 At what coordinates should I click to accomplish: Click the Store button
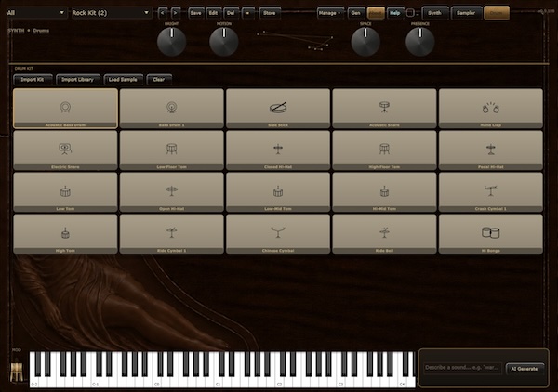[x=270, y=13]
